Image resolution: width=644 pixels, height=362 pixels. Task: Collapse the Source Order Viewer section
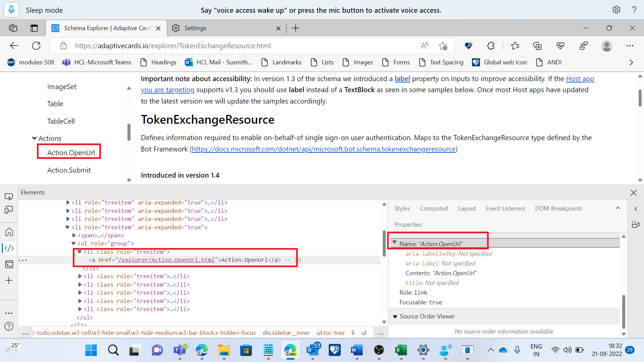(395, 316)
